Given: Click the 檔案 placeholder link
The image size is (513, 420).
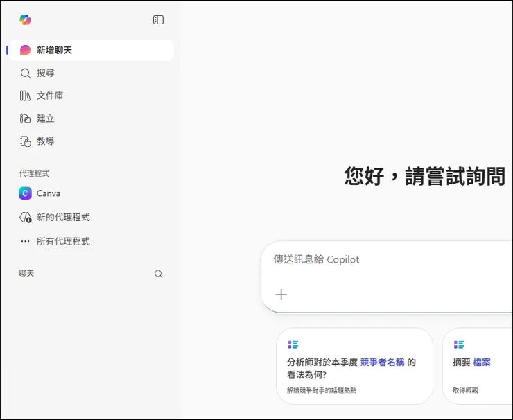Looking at the screenshot, I should click(482, 362).
